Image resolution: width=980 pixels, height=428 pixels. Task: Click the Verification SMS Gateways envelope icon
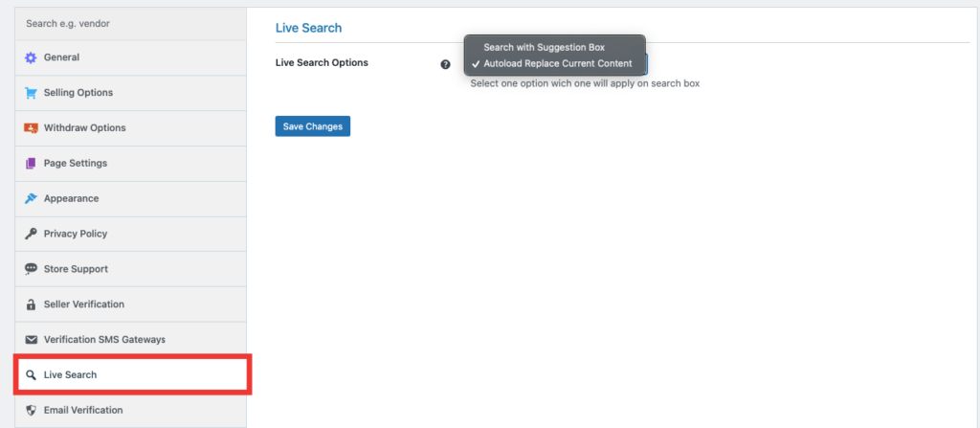click(31, 340)
